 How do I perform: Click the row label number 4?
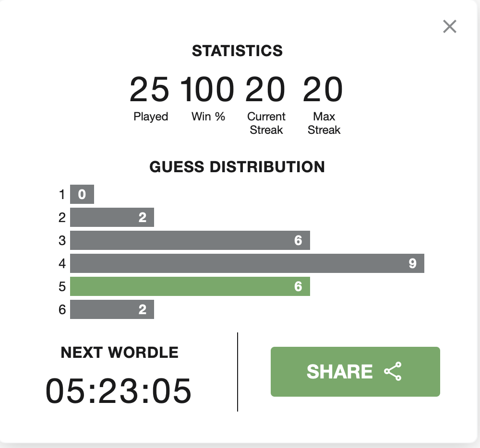pos(62,264)
